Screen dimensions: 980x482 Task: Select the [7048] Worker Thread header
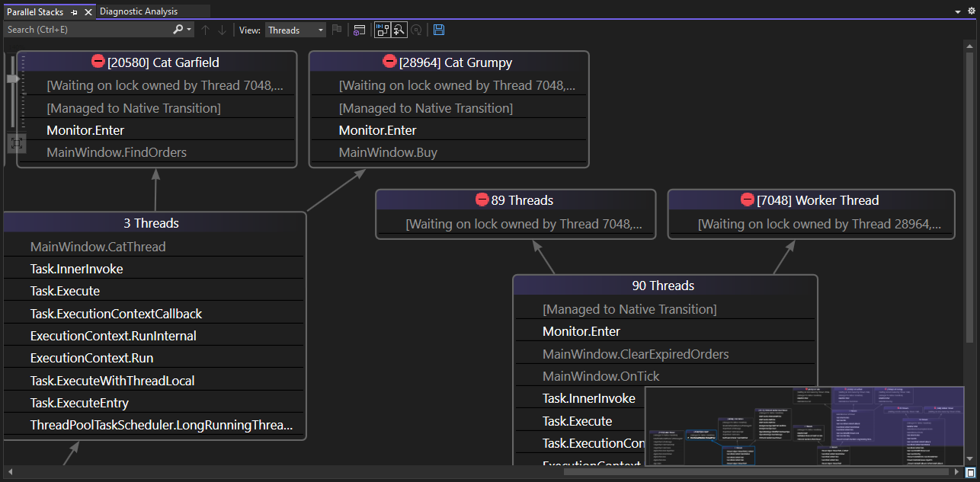pos(811,200)
